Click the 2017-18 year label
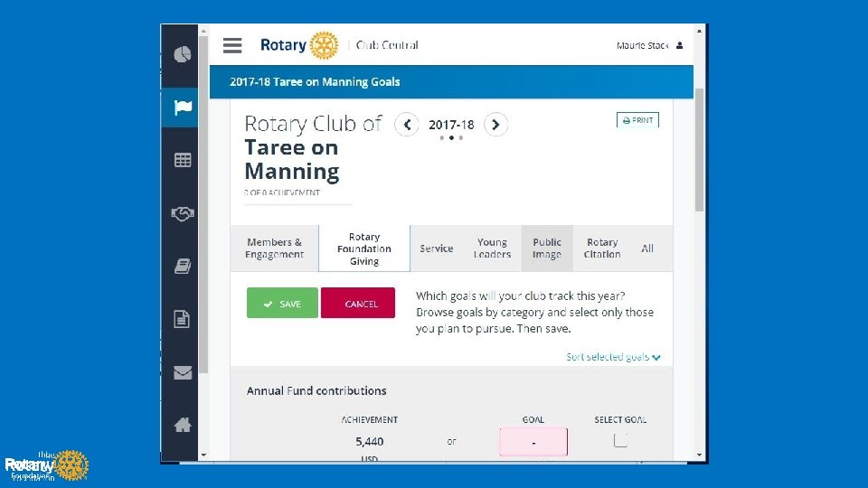868x488 pixels. [x=451, y=125]
